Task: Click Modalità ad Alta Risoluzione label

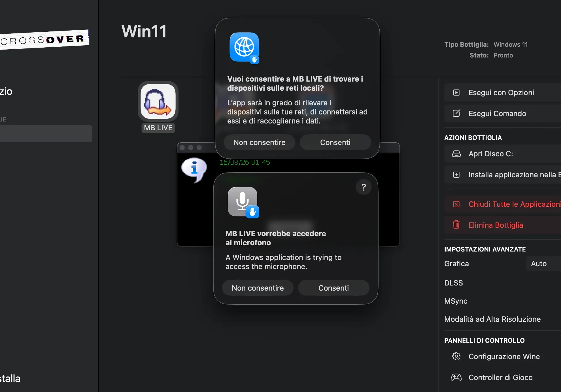Action: (492, 319)
